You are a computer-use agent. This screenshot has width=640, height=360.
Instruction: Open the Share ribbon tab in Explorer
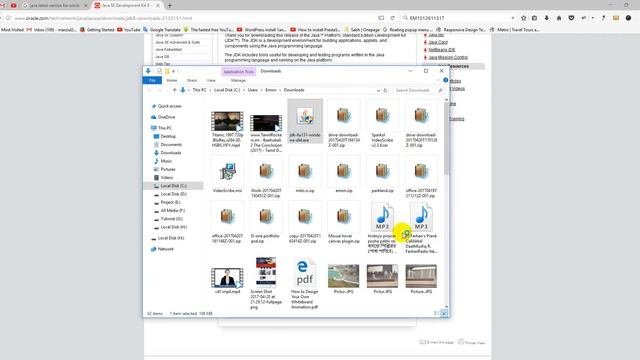tap(192, 80)
